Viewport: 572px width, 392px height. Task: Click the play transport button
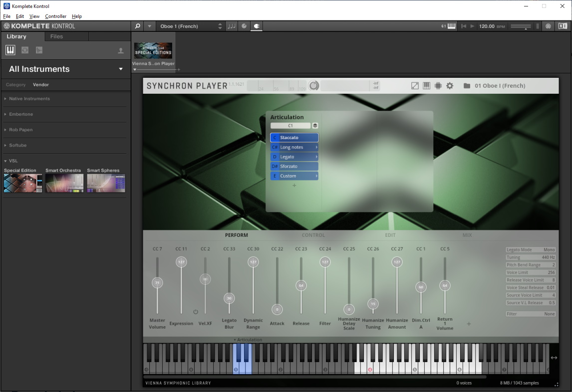point(472,26)
